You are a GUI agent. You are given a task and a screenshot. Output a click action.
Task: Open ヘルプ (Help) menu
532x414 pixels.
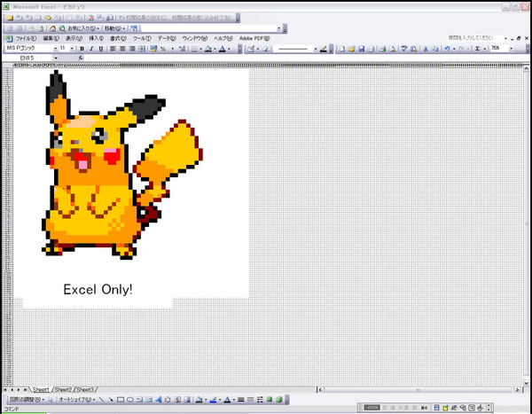click(x=223, y=38)
